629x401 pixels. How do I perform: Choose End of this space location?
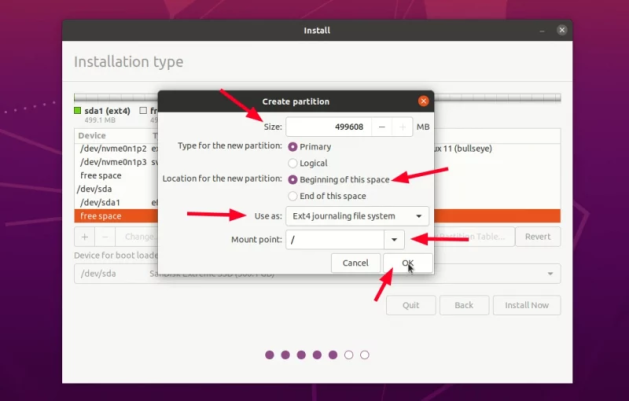(293, 196)
